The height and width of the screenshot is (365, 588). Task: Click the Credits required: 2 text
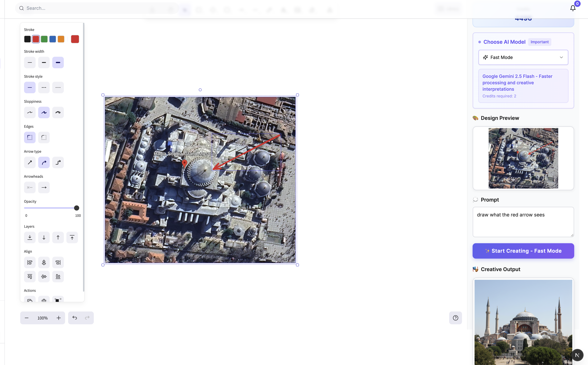point(499,96)
